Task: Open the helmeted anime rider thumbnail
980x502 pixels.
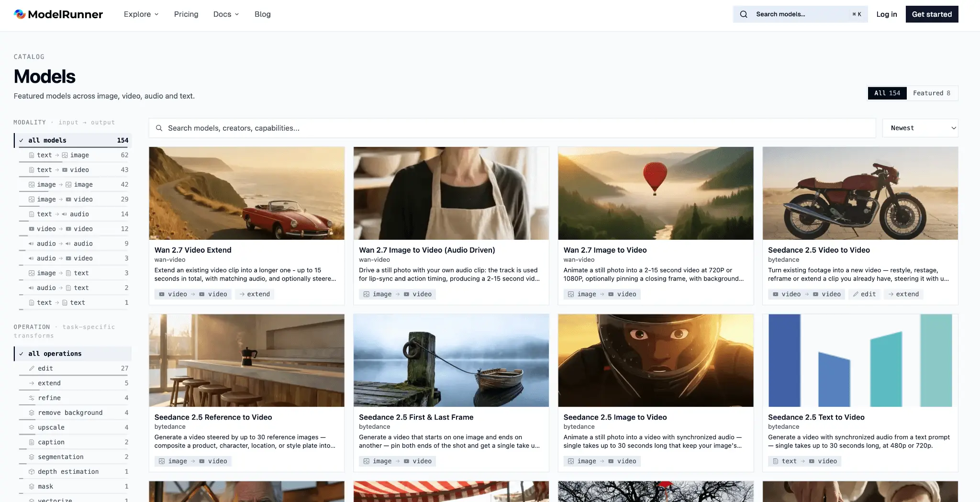Action: 656,360
